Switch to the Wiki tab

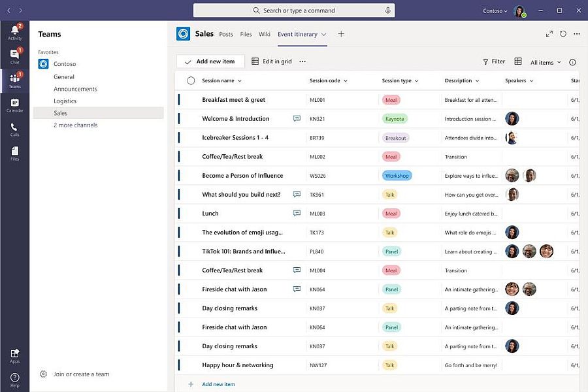[x=265, y=34]
